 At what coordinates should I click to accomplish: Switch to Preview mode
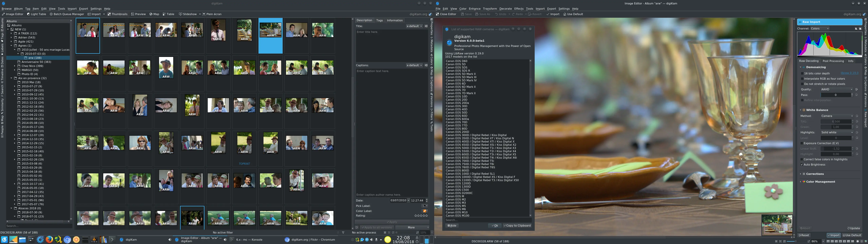coord(138,14)
